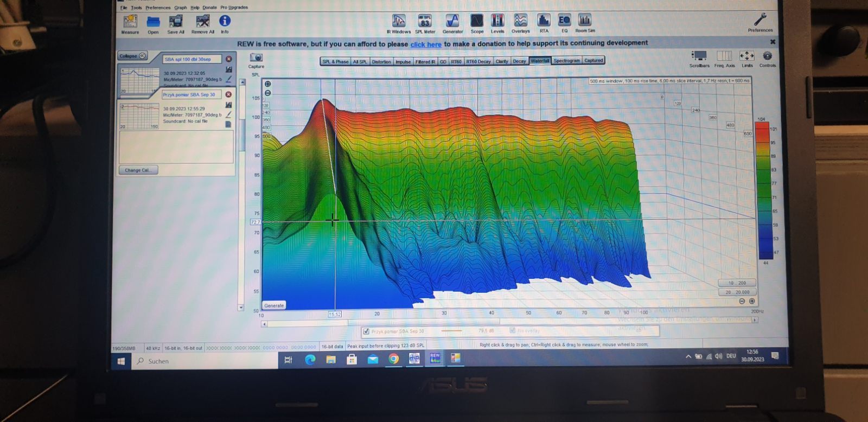Toggle Przyk.pomiar SBA Sep 30 trace checkbox
Image resolution: width=868 pixels, height=422 pixels.
click(366, 331)
